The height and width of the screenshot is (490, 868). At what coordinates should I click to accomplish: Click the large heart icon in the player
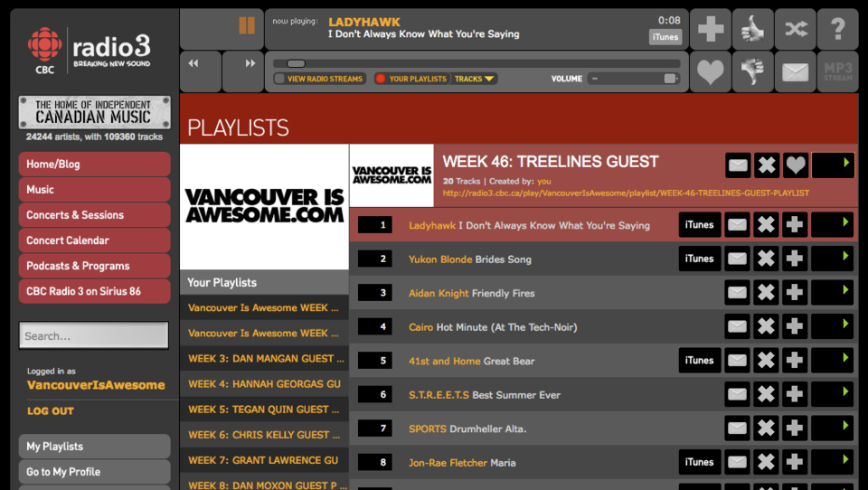[x=711, y=71]
